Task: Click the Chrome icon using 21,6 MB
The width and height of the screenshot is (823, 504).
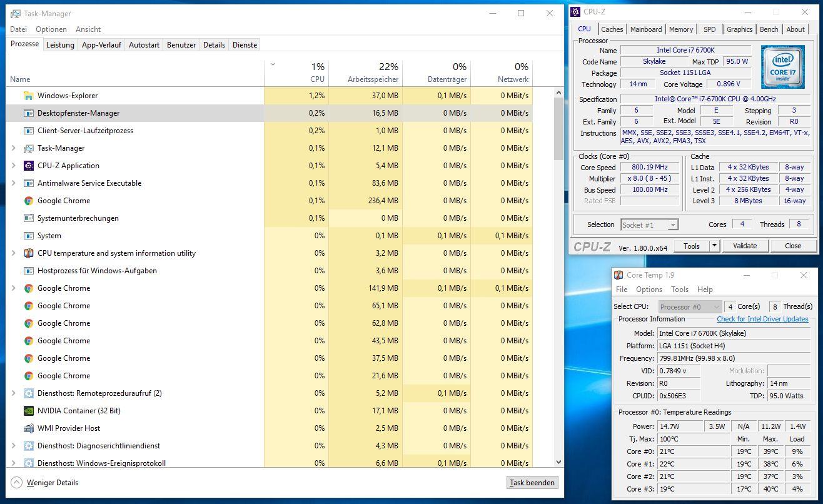Action: (28, 376)
